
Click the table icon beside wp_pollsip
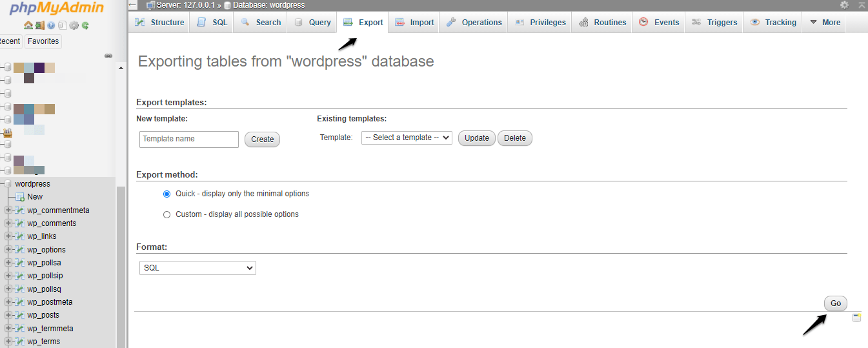(20, 276)
